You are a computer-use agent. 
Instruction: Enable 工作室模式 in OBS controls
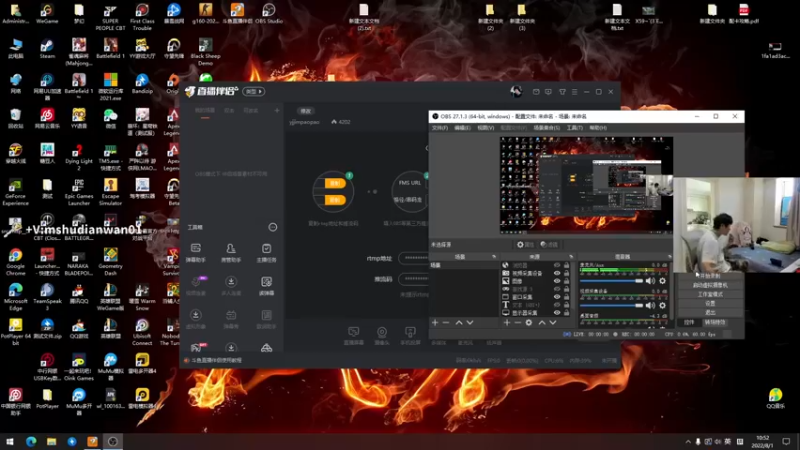click(x=710, y=294)
